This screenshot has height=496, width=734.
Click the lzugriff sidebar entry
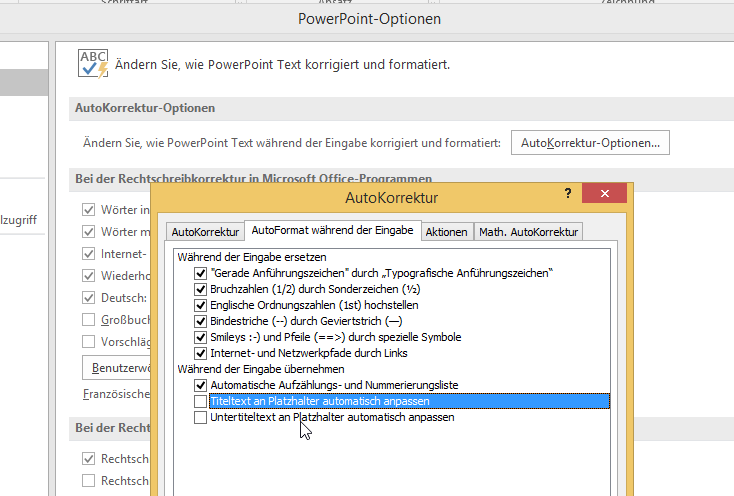tap(19, 219)
